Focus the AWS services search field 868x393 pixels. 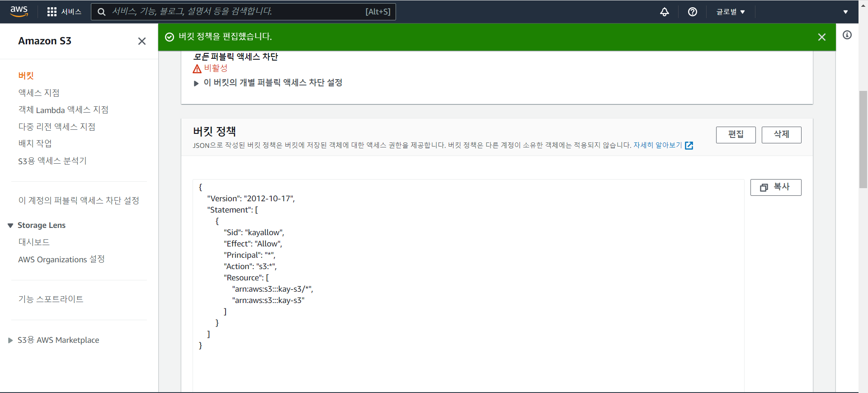click(x=243, y=12)
